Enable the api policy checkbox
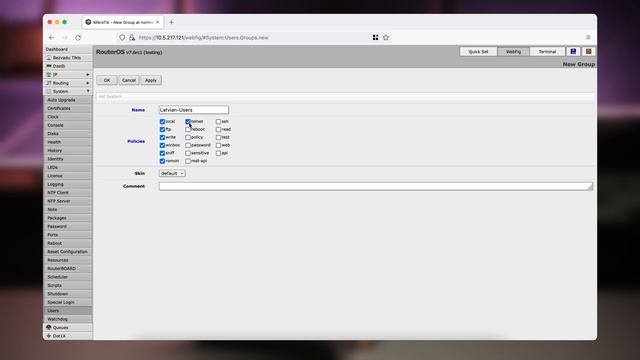 coord(218,153)
